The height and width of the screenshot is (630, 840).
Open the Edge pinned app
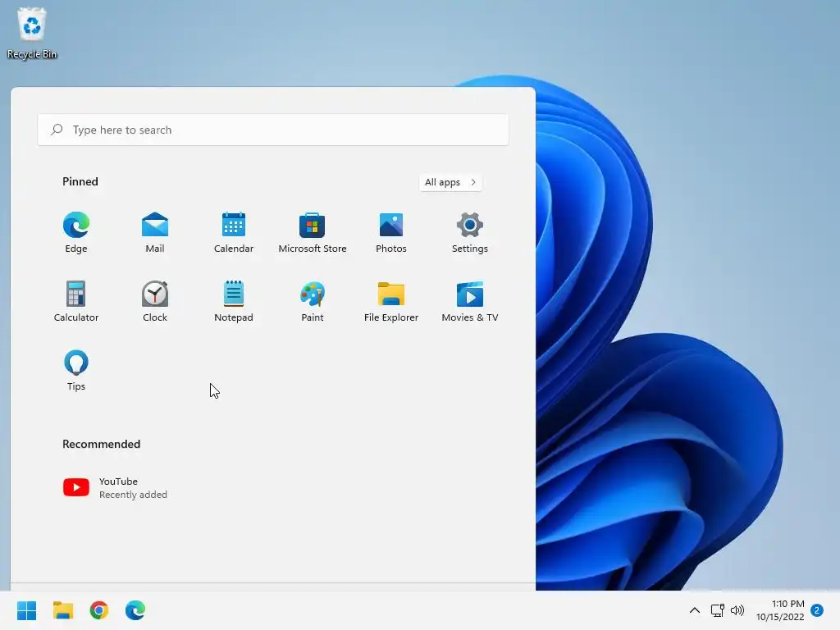pyautogui.click(x=76, y=232)
